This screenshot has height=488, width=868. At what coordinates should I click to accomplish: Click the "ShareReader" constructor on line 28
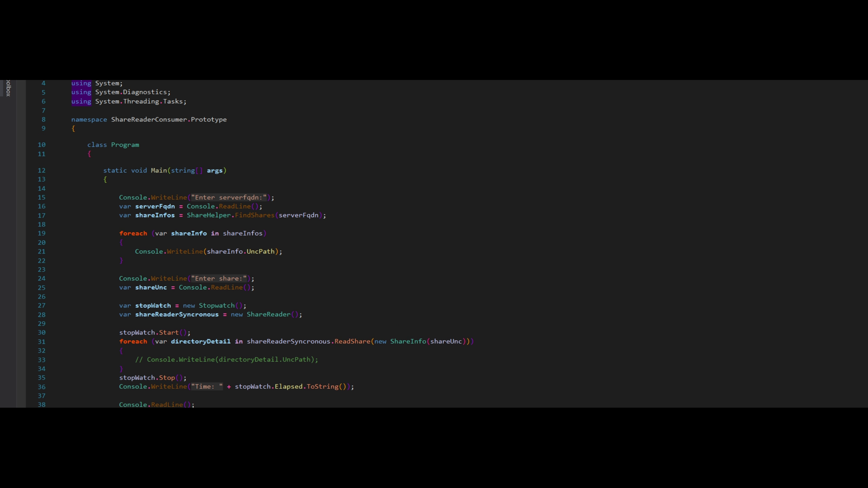[x=269, y=314]
